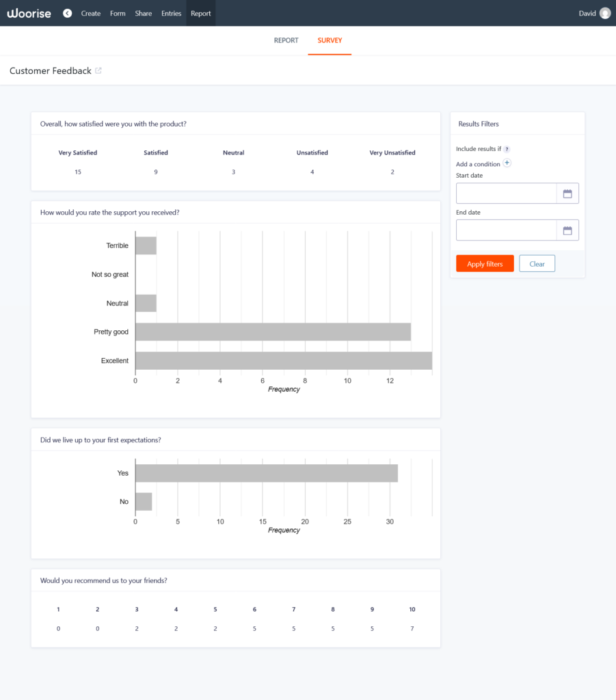Clear all applied filters

pos(537,263)
